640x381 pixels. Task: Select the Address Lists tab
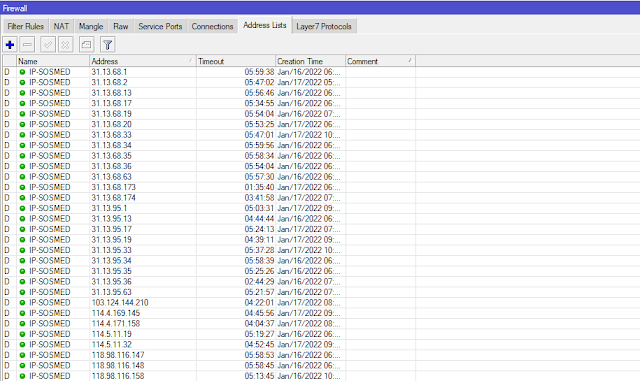[x=264, y=25]
